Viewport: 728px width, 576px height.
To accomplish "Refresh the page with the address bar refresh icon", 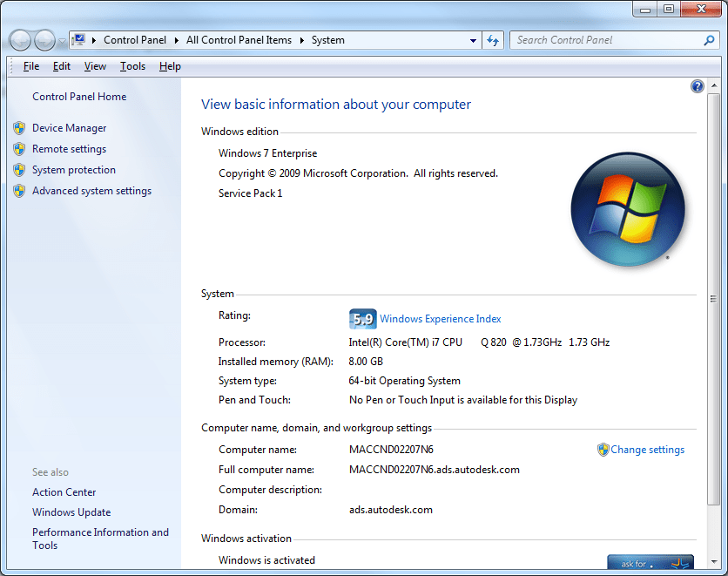I will tap(493, 40).
